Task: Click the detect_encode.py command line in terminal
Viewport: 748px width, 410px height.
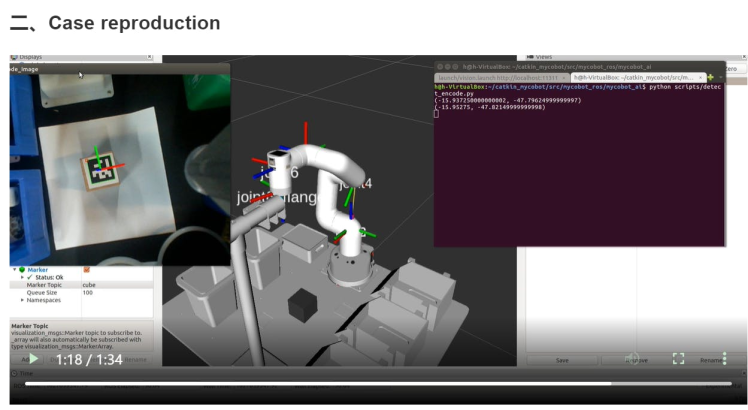Action: [x=577, y=90]
